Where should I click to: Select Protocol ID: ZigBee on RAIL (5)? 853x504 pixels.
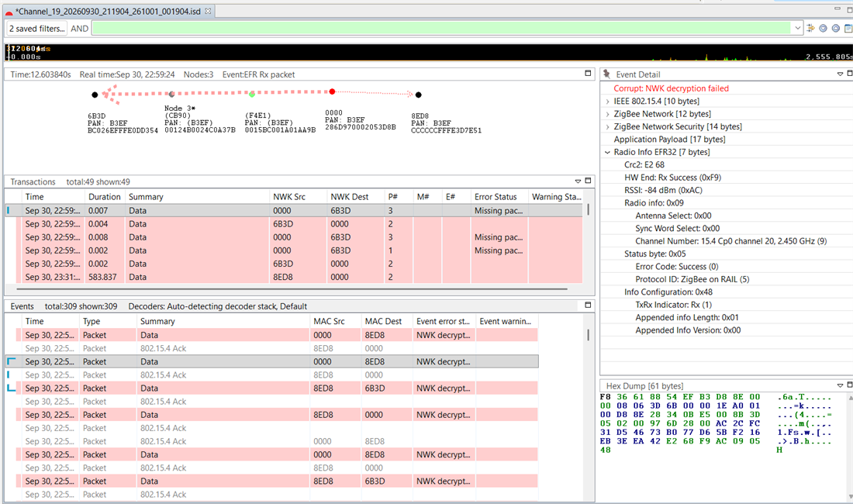(692, 279)
